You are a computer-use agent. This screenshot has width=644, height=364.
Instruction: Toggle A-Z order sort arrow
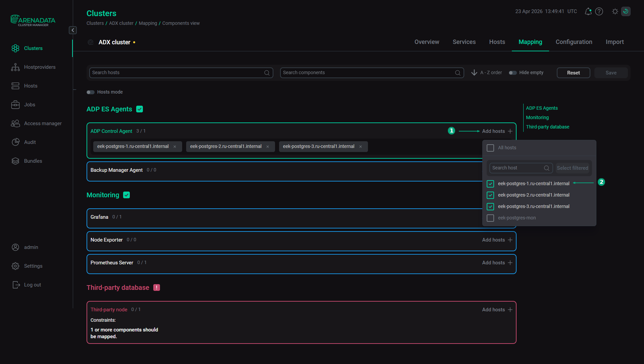[474, 72]
